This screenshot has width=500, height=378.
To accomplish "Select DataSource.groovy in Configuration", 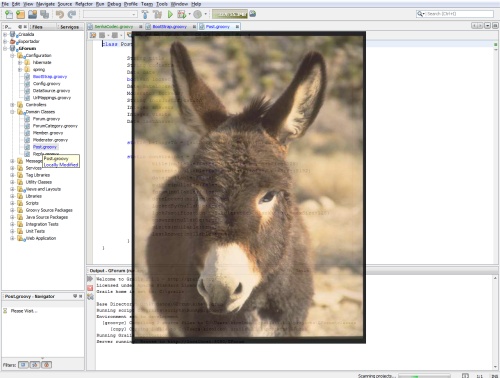I will point(51,91).
